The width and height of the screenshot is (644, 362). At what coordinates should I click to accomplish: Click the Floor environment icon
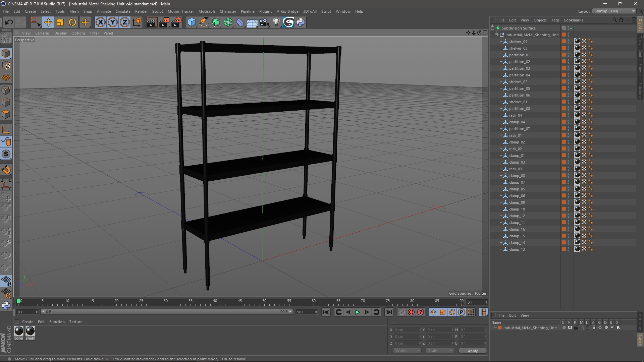(x=252, y=22)
